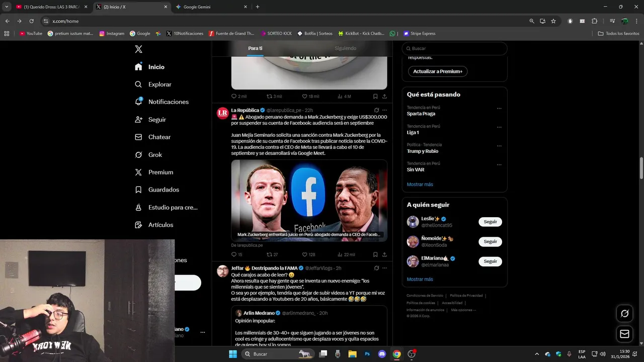
Task: Open more menu on La República post
Action: (384, 110)
